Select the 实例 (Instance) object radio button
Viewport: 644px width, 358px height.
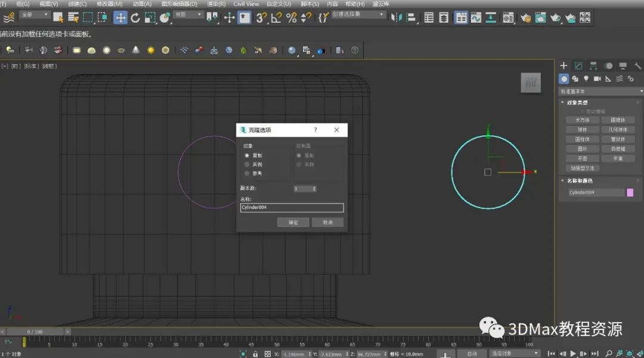(247, 164)
